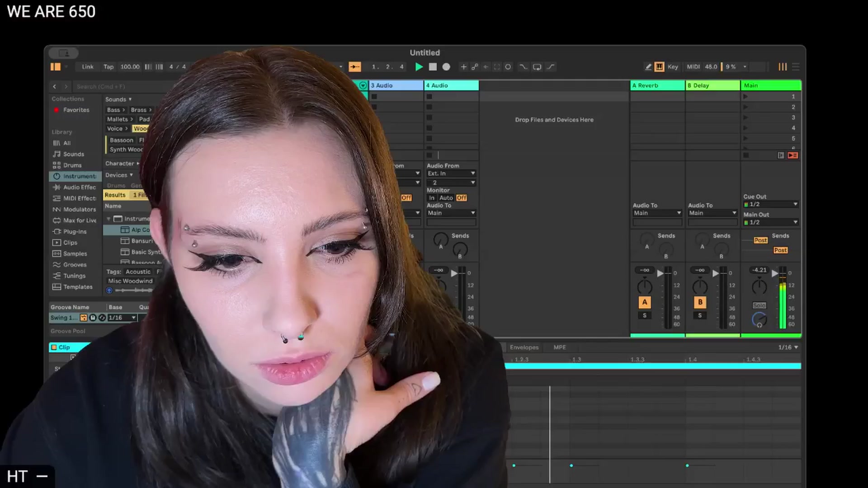Toggle the A Reverb track activator
The height and width of the screenshot is (488, 868).
click(645, 302)
